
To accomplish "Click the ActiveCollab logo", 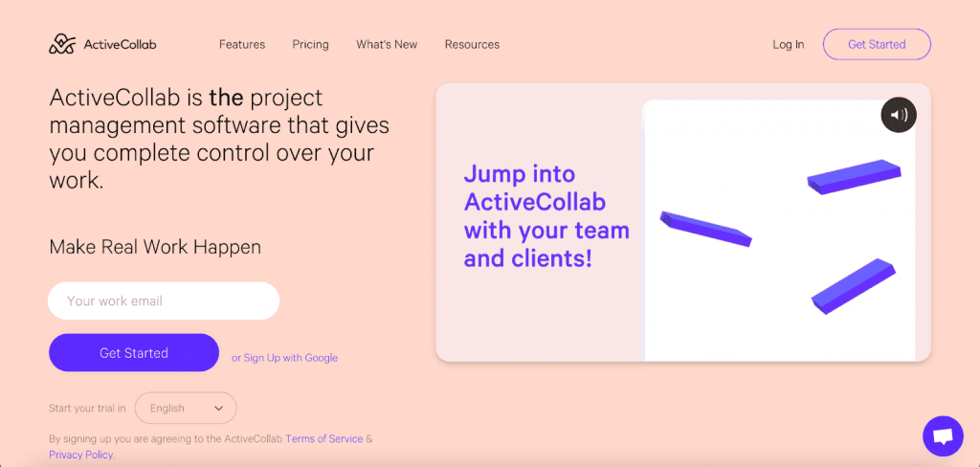I will click(x=102, y=44).
